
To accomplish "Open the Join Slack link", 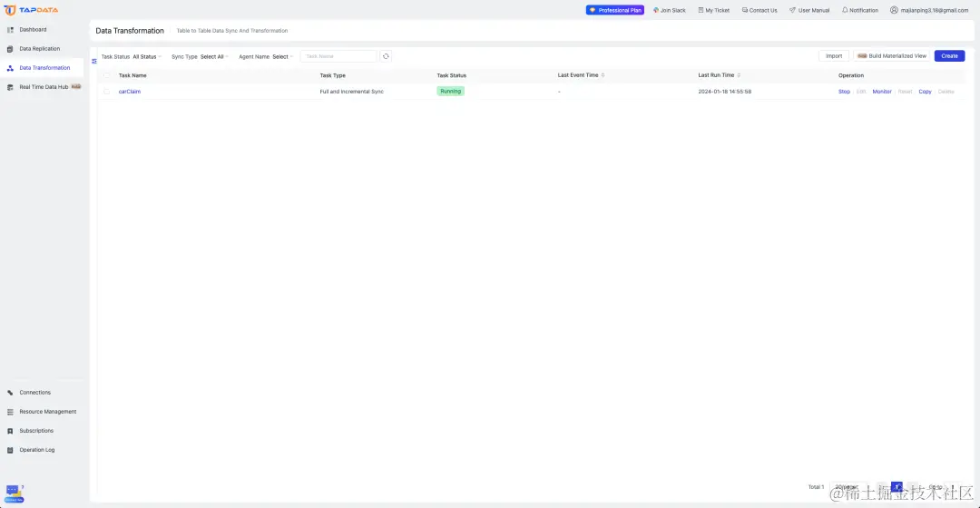I will click(670, 10).
